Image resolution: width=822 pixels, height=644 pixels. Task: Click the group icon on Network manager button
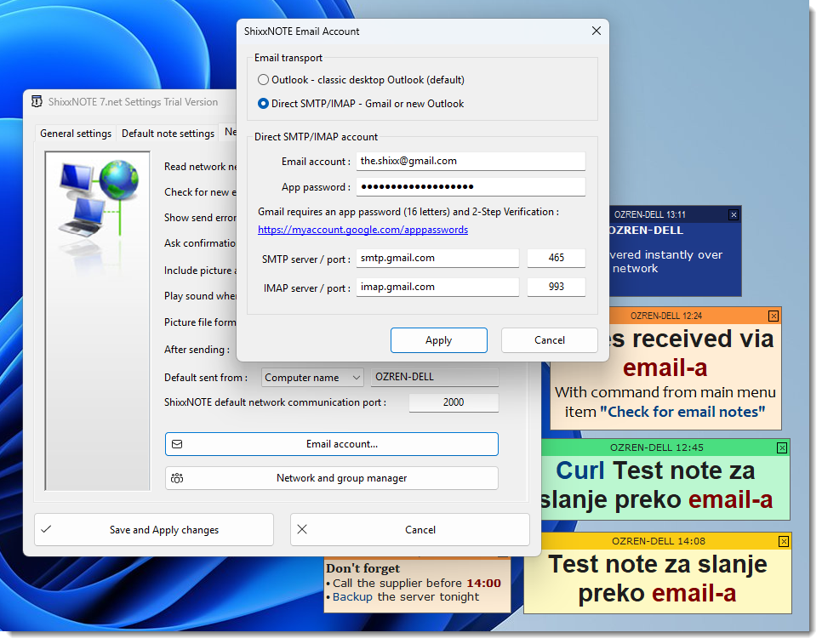pyautogui.click(x=177, y=478)
